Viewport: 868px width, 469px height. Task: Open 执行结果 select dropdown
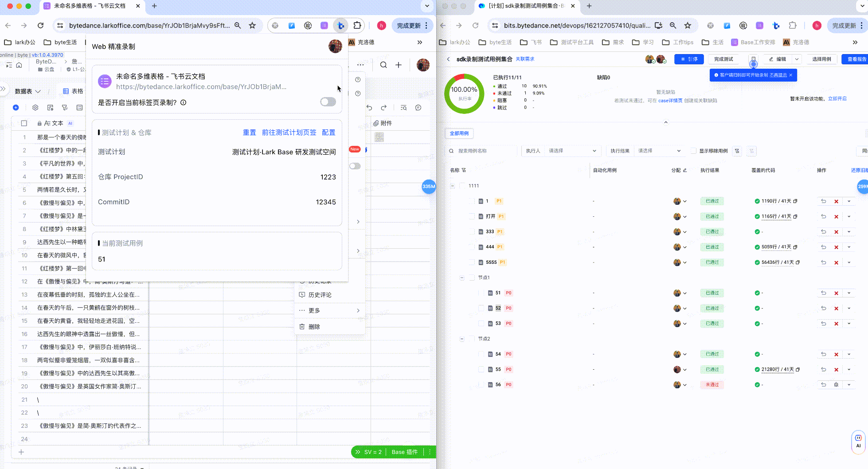click(660, 151)
